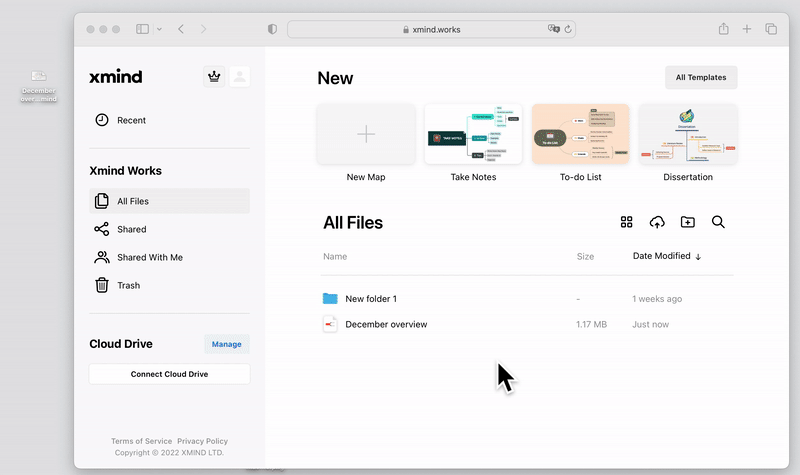This screenshot has width=800, height=475.
Task: Go forward in Safari
Action: tap(203, 29)
